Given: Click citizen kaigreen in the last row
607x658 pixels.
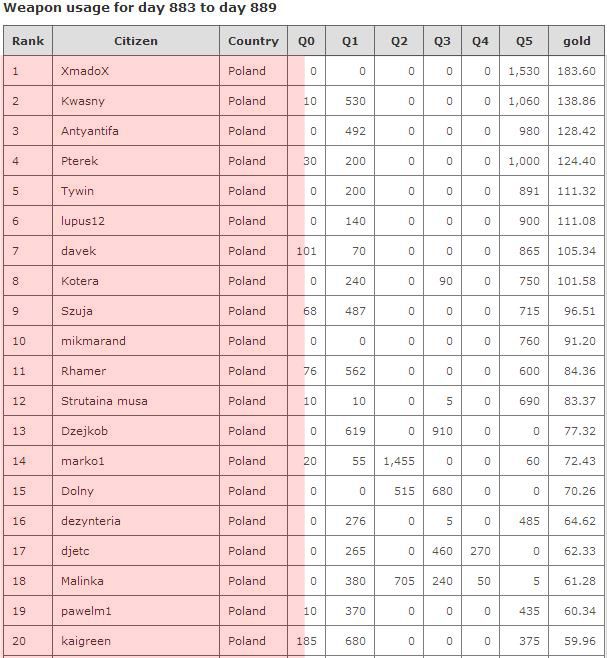Looking at the screenshot, I should [x=86, y=641].
